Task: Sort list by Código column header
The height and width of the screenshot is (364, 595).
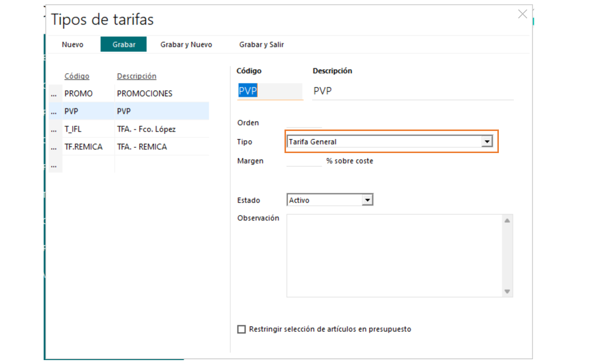Action: tap(77, 76)
